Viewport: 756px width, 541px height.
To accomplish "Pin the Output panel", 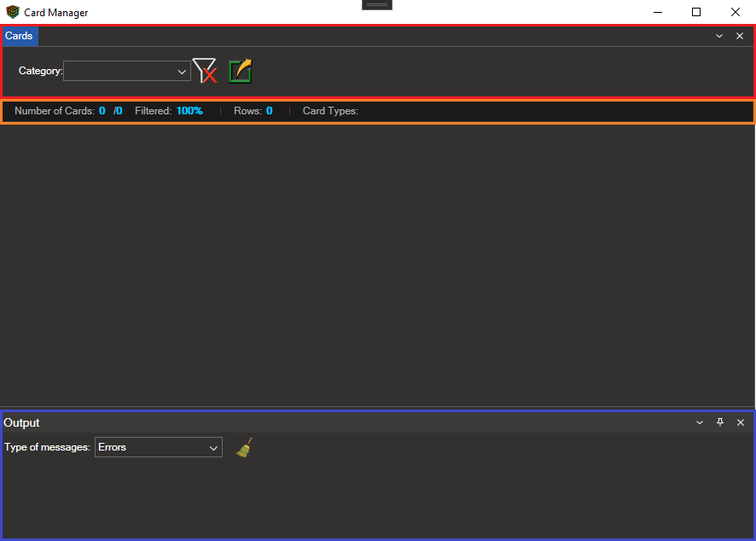I will (720, 422).
